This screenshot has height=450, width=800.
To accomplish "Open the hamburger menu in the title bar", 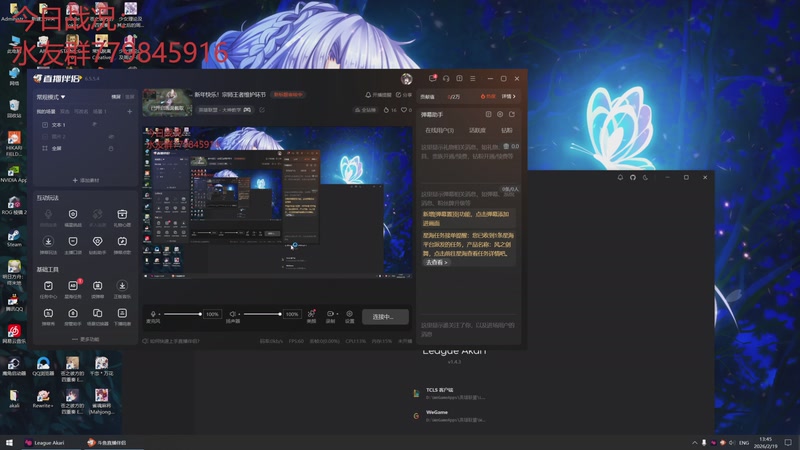I will (x=473, y=79).
